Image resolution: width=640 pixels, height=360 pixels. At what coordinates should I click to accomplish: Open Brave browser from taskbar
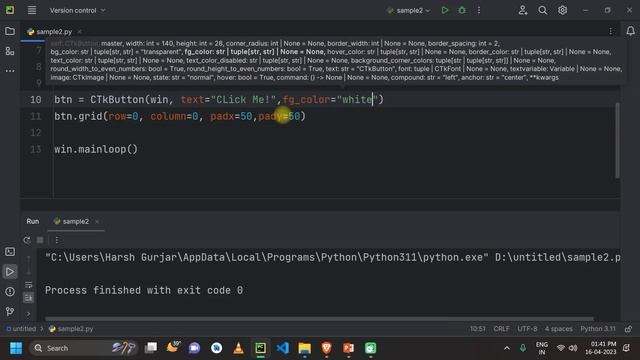[327, 348]
